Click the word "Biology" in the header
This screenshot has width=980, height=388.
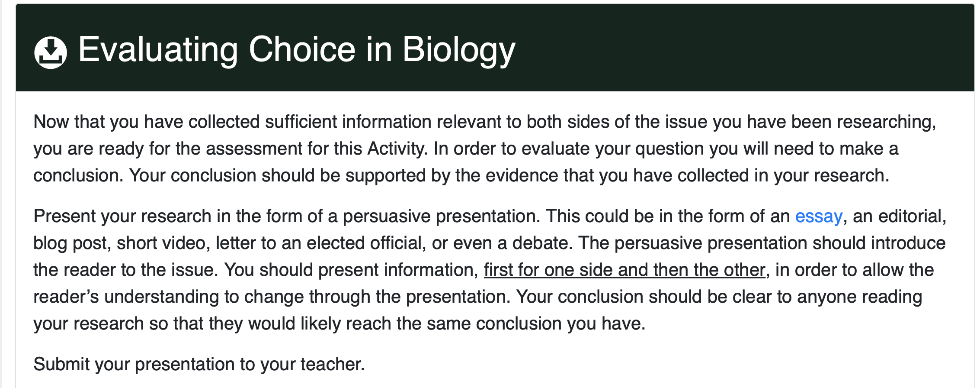click(x=459, y=50)
